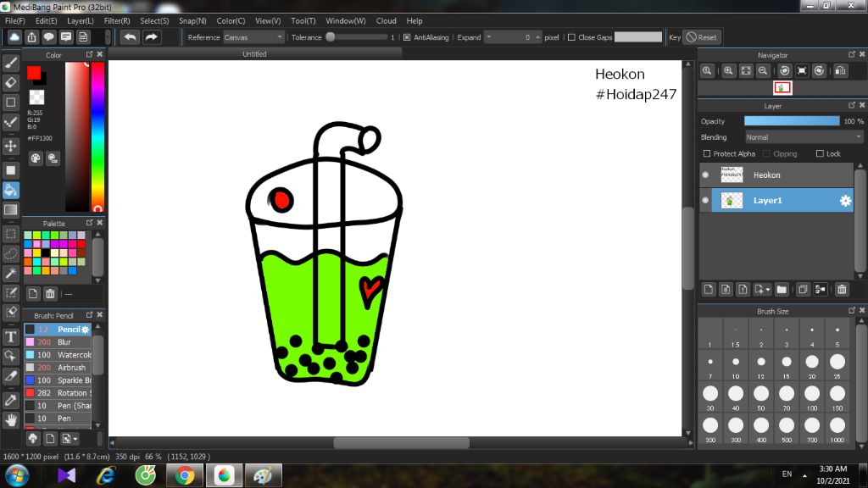Click the Reset button
Viewport: 868px width, 488px height.
click(x=701, y=37)
